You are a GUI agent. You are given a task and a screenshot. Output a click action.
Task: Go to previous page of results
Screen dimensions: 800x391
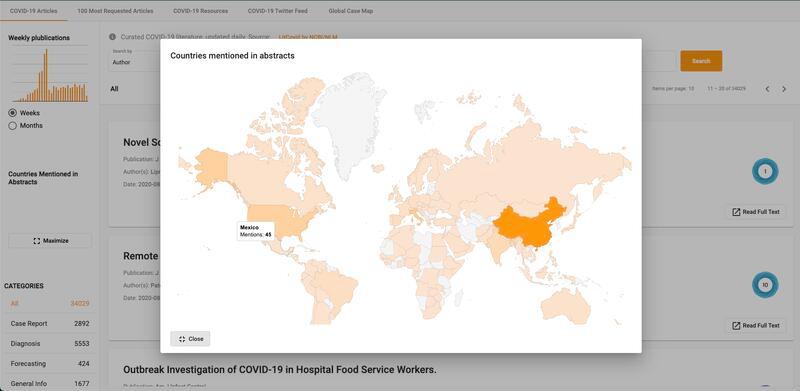(767, 89)
